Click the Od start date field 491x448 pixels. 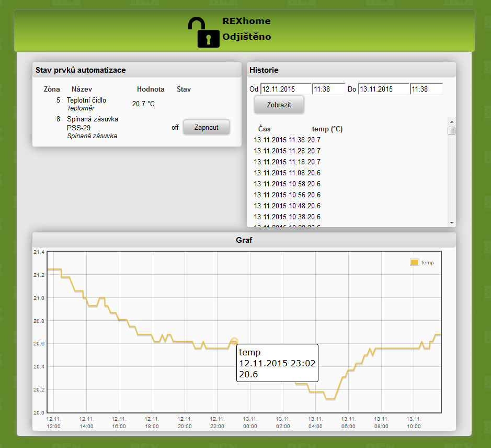[x=286, y=89]
